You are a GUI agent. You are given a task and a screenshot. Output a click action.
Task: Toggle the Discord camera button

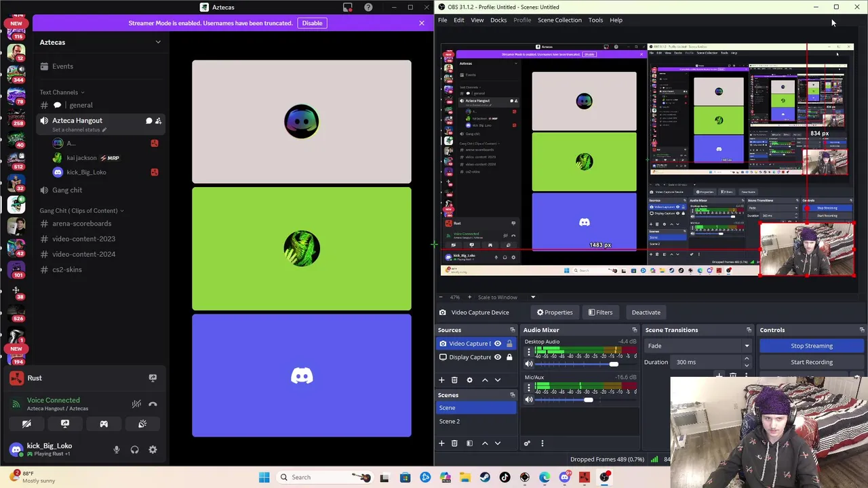pos(26,424)
